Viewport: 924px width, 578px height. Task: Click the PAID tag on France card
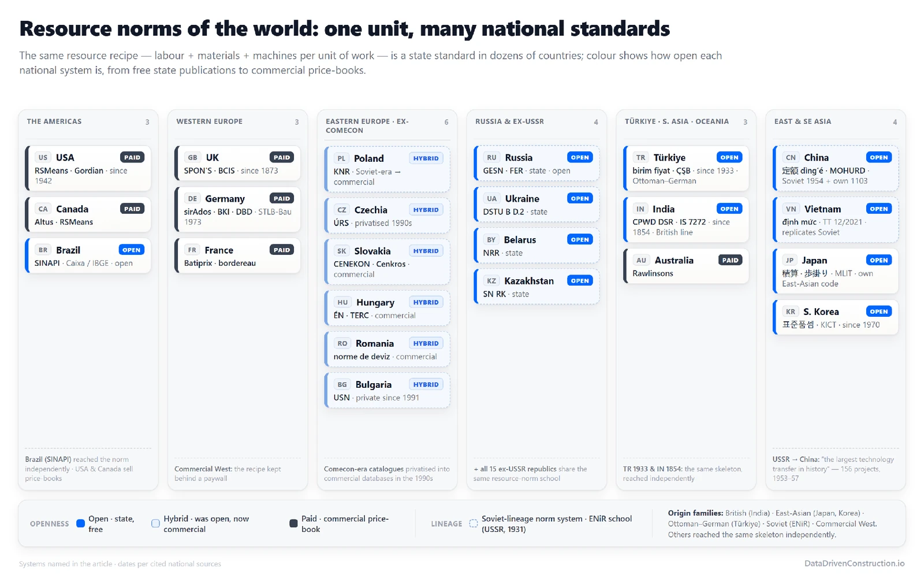[x=282, y=250]
